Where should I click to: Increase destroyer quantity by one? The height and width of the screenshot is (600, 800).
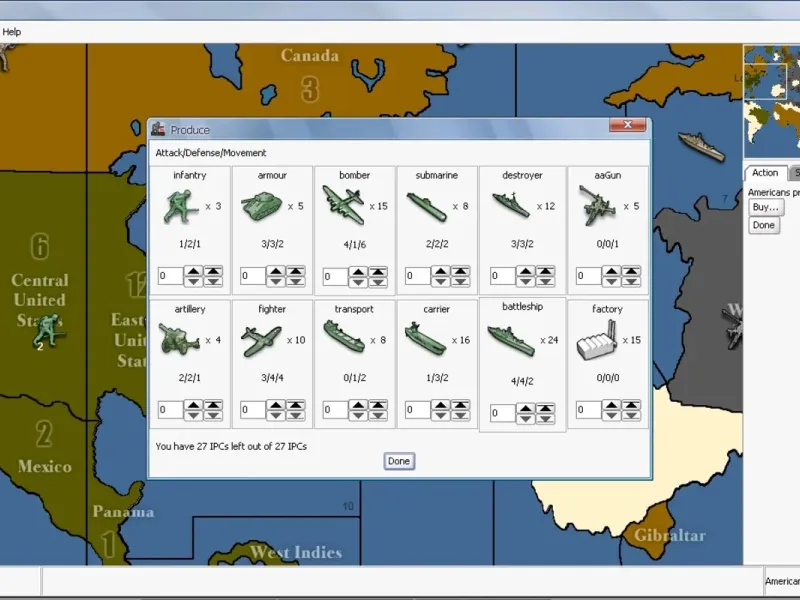pyautogui.click(x=526, y=271)
